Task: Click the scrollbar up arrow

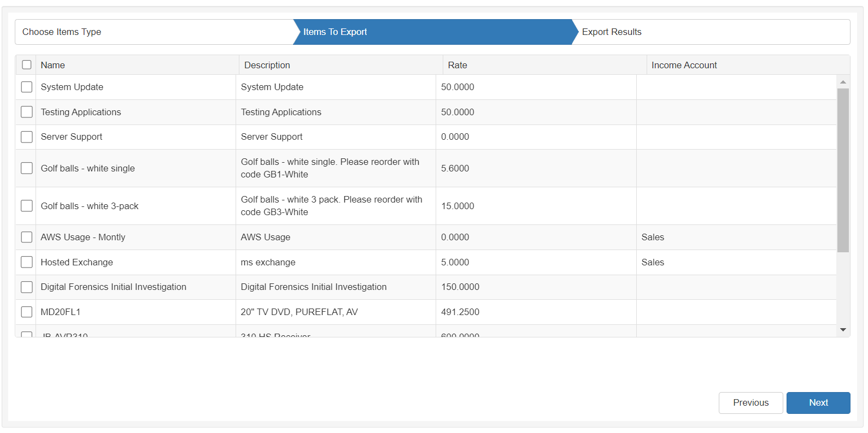Action: click(843, 82)
